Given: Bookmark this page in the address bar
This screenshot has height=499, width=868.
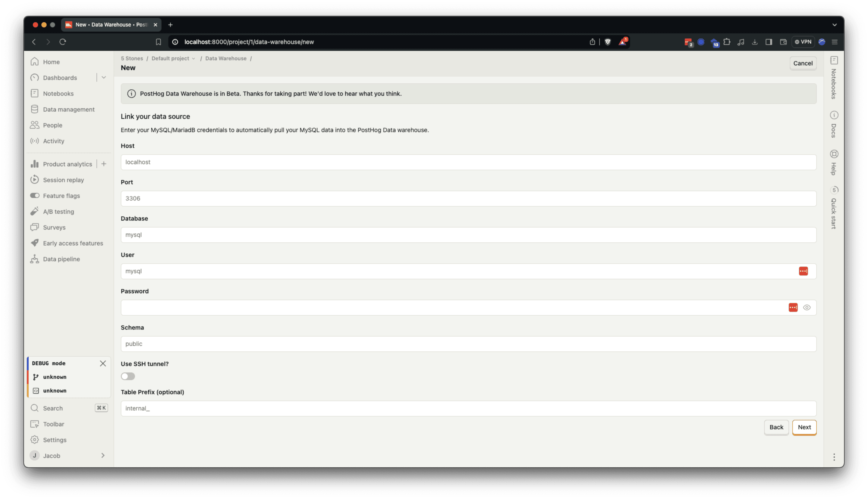Looking at the screenshot, I should point(158,42).
